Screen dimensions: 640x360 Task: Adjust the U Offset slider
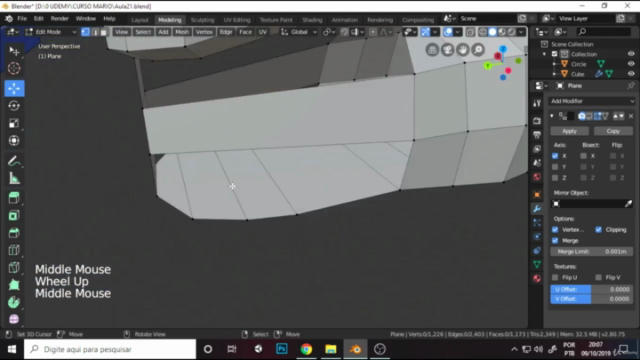tap(591, 289)
